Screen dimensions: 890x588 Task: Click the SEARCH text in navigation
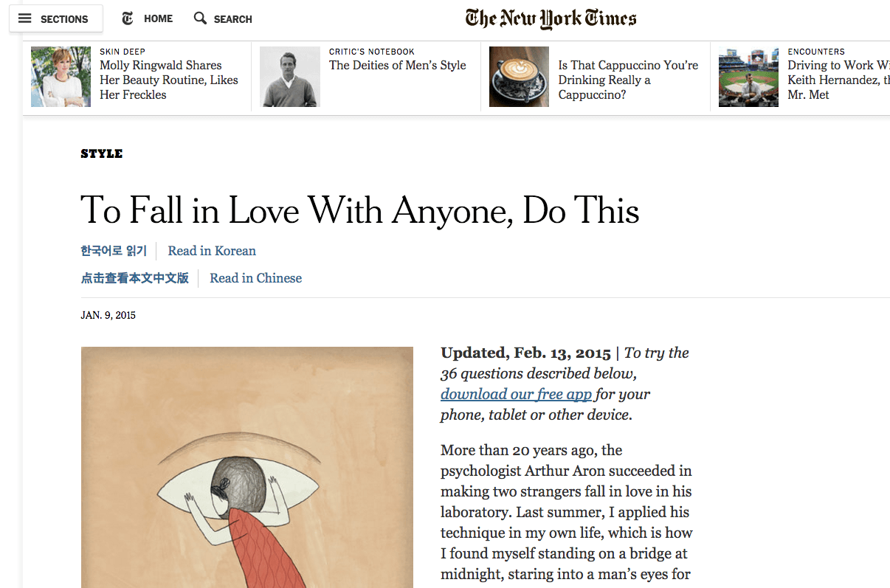coord(233,19)
